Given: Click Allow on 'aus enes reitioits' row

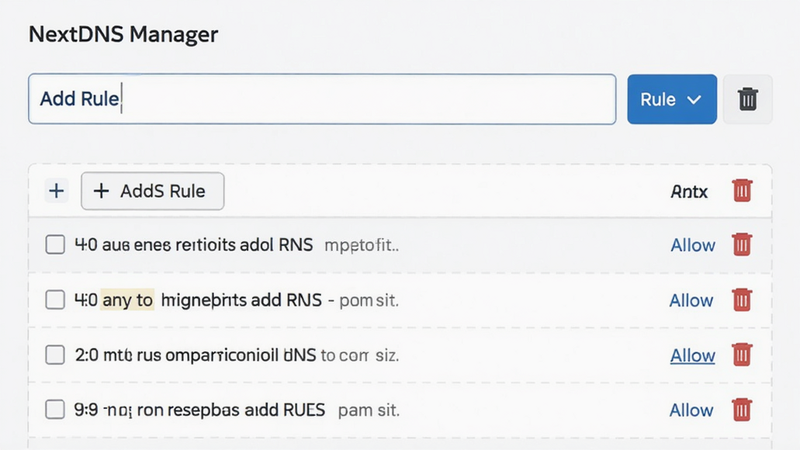Looking at the screenshot, I should coord(692,245).
